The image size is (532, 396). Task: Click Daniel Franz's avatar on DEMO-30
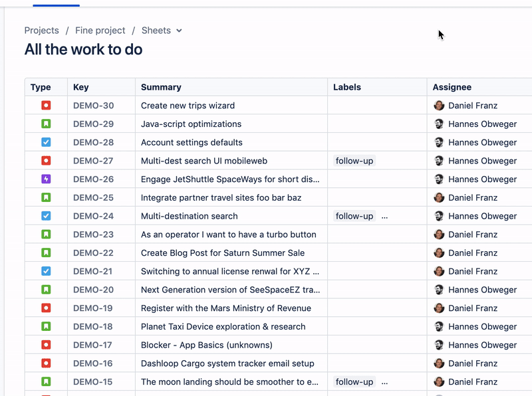click(x=440, y=105)
